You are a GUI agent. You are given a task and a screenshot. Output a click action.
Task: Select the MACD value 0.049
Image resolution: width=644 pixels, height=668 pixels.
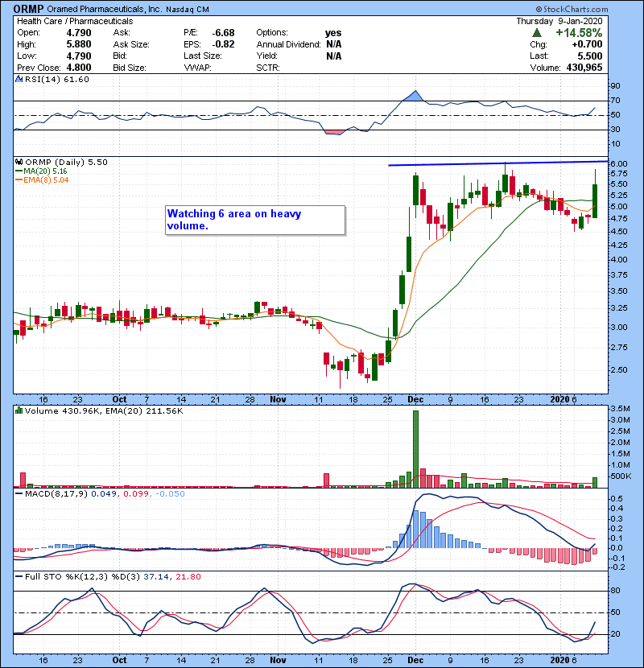coord(104,494)
